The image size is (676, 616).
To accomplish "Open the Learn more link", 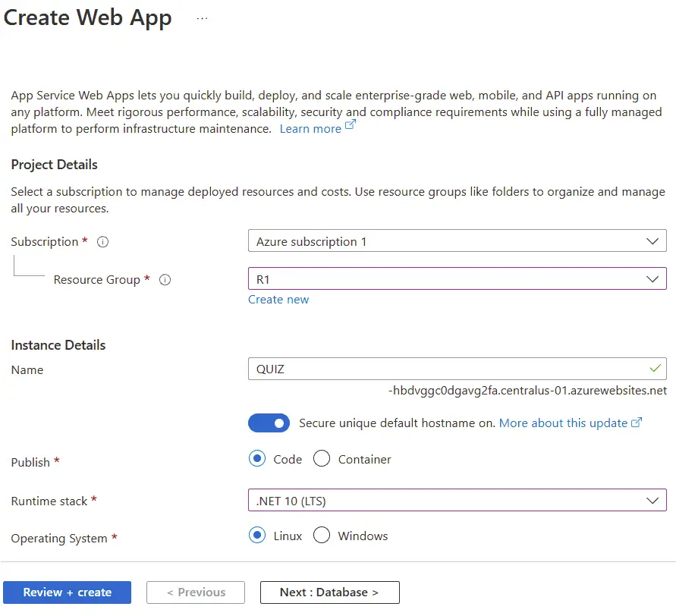I will (x=310, y=128).
